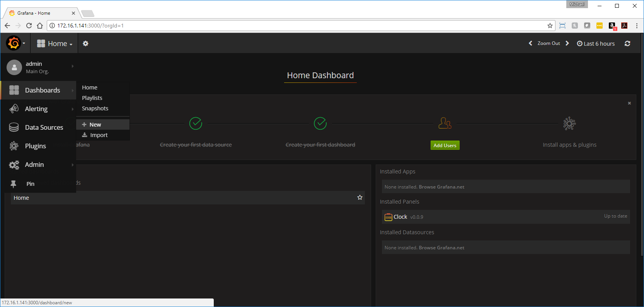Click the Install apps & plugins icon
The image size is (644, 307).
569,123
